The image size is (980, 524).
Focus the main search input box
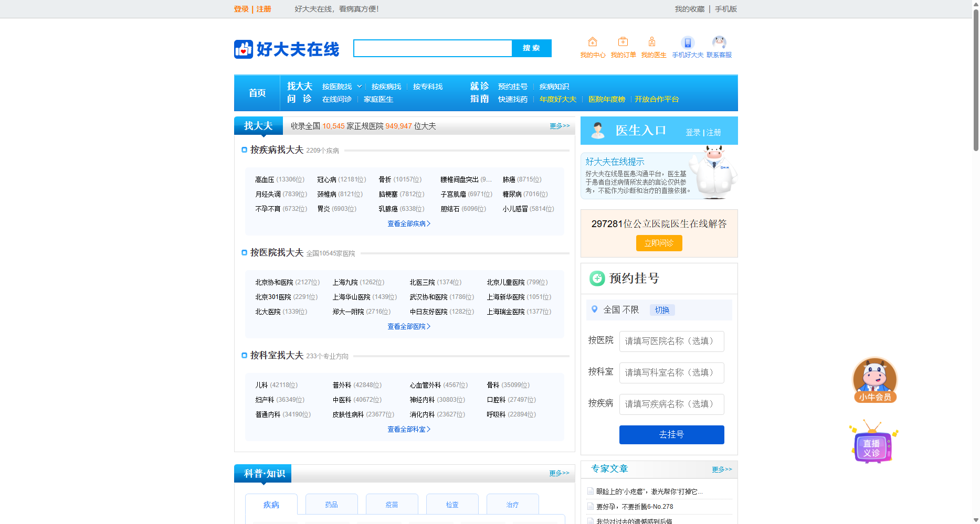pyautogui.click(x=433, y=48)
